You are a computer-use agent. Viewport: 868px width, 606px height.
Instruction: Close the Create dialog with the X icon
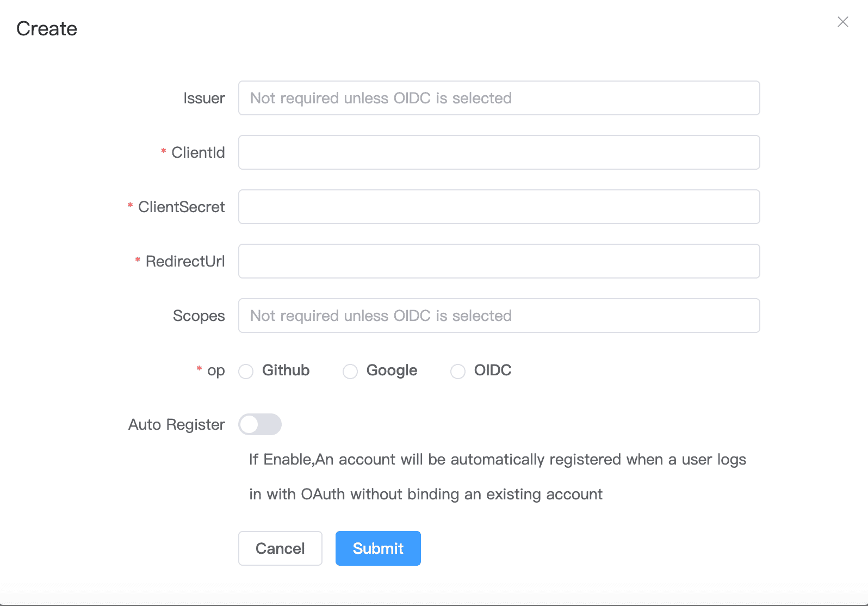842,22
